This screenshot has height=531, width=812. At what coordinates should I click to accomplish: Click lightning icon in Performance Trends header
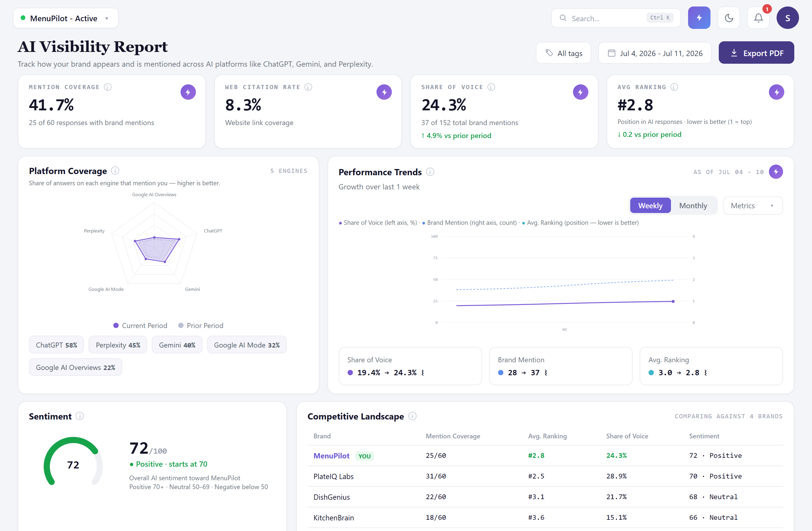(x=776, y=172)
